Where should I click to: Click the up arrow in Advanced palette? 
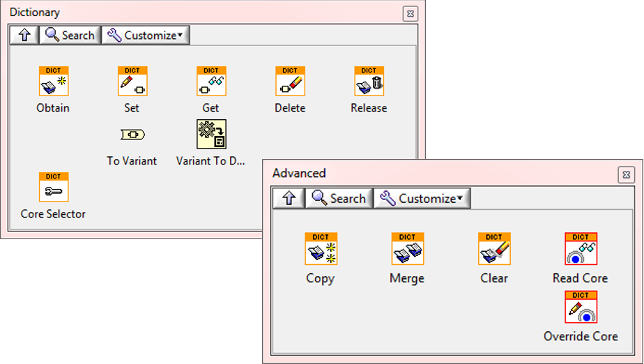pos(289,199)
